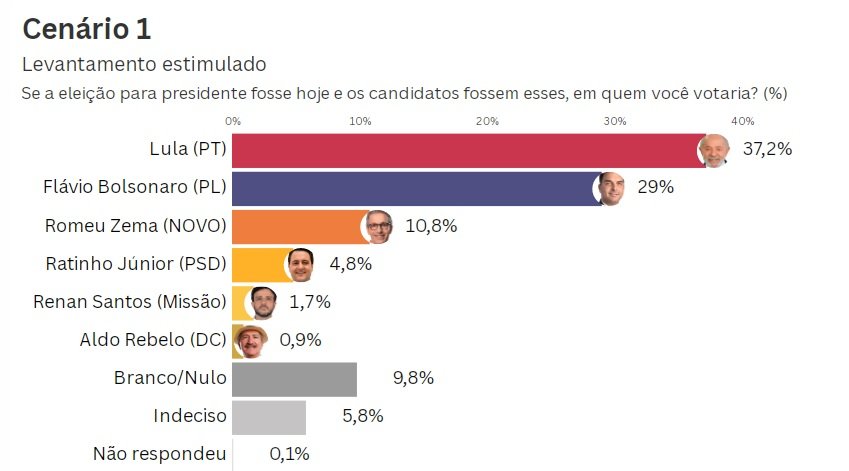Select the orange Romeu Zema bar

[297, 226]
